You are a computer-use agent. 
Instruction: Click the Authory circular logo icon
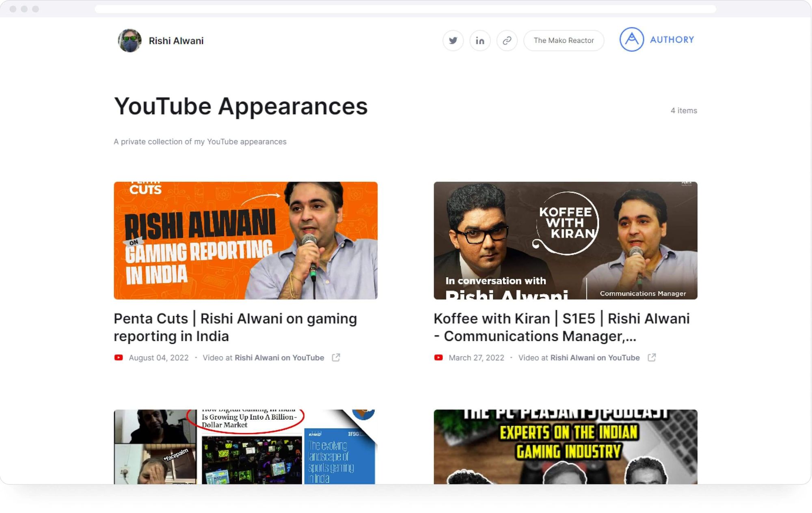631,39
